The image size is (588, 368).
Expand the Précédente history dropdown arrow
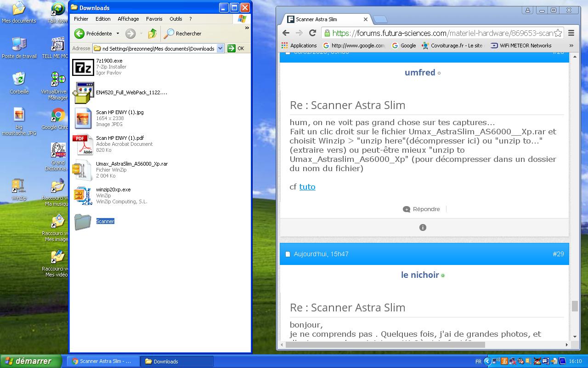(118, 34)
